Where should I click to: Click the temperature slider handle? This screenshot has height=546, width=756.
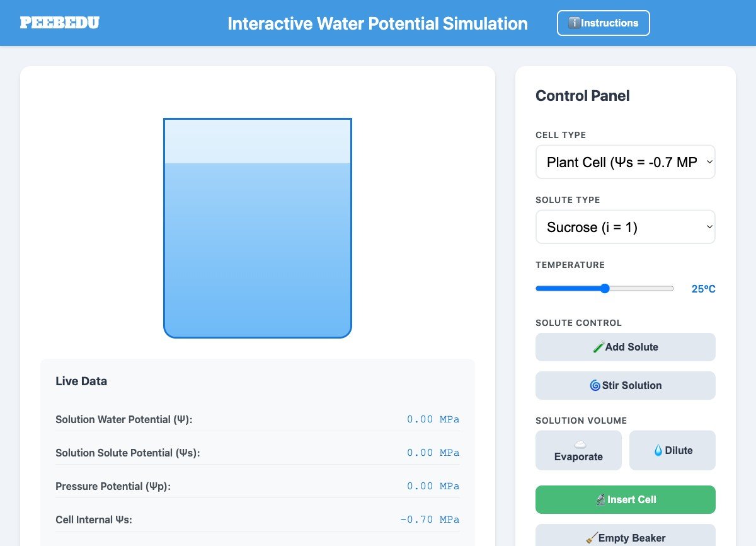(x=605, y=288)
